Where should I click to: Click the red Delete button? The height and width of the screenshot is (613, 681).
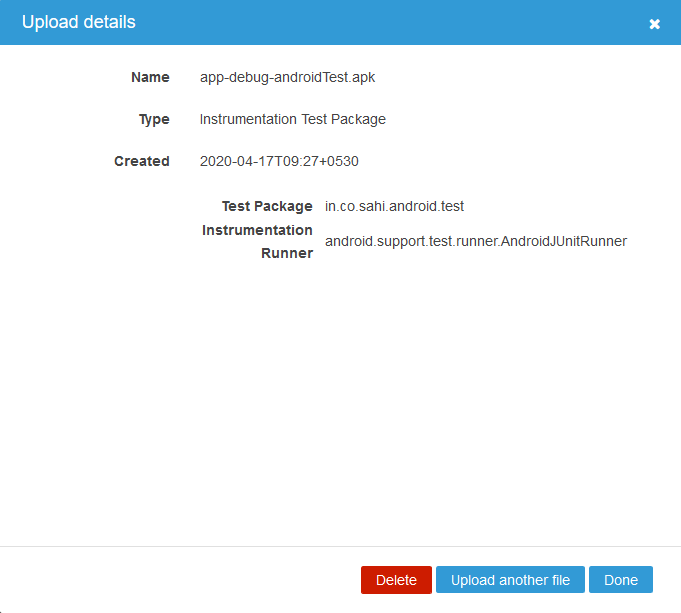tap(396, 580)
